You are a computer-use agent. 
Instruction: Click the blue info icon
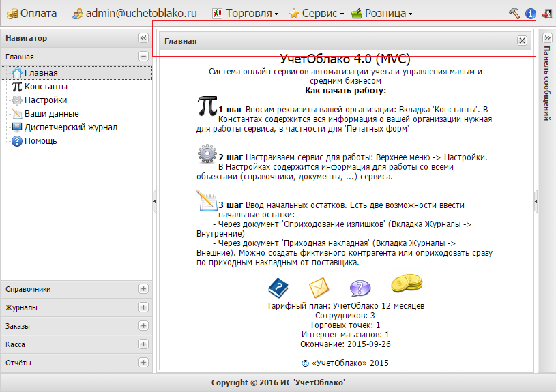click(531, 14)
